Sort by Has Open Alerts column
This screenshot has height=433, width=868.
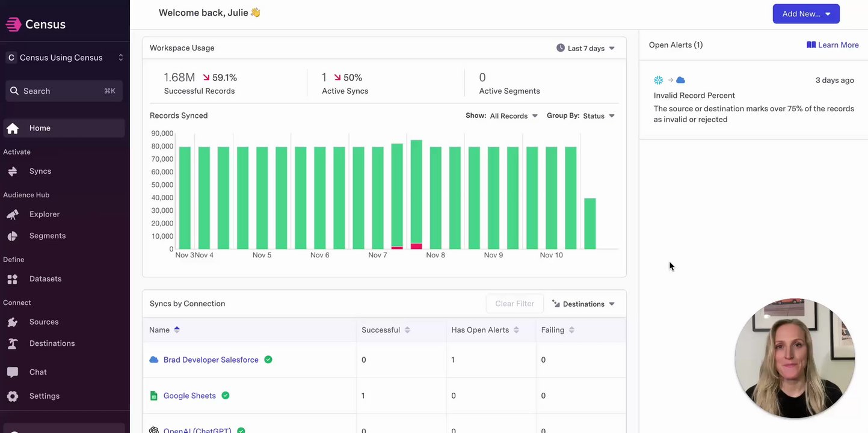[x=516, y=330]
